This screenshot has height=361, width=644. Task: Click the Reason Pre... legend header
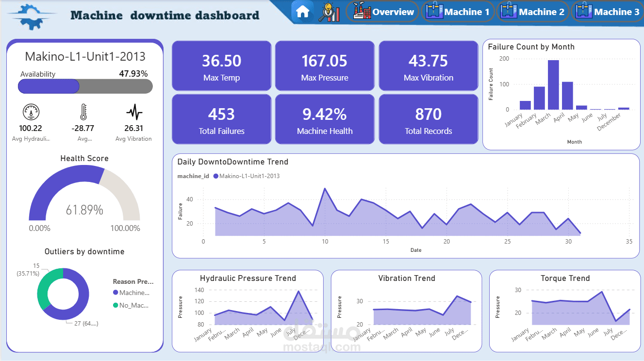[133, 281]
